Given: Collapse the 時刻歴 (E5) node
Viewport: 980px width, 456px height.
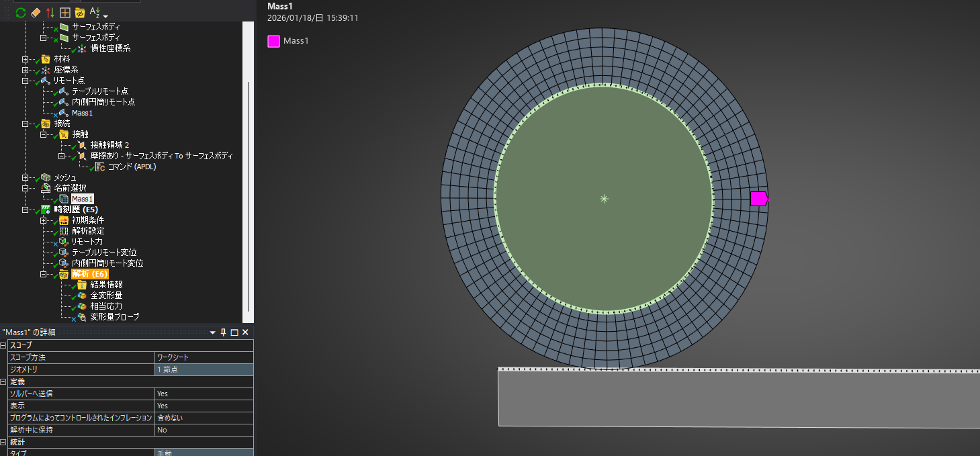Looking at the screenshot, I should point(25,210).
